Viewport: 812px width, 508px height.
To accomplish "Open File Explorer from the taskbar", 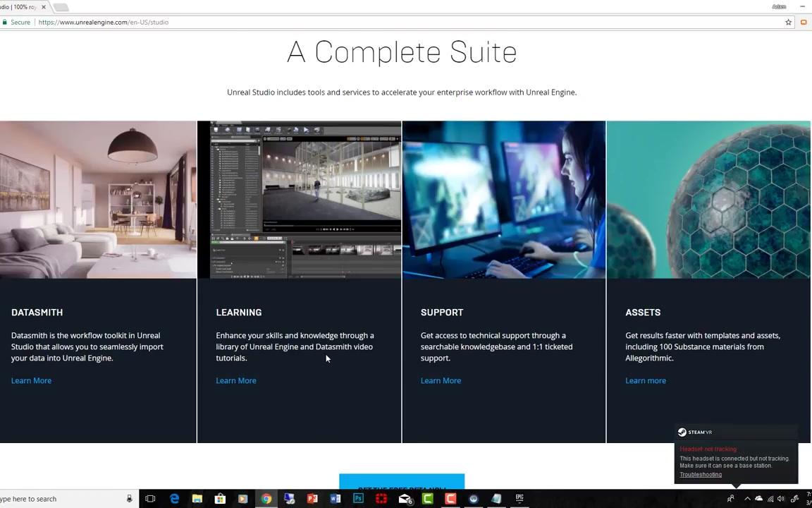I will tap(197, 499).
